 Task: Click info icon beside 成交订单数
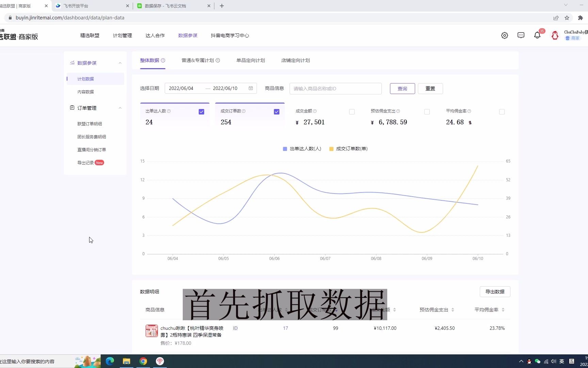[244, 111]
